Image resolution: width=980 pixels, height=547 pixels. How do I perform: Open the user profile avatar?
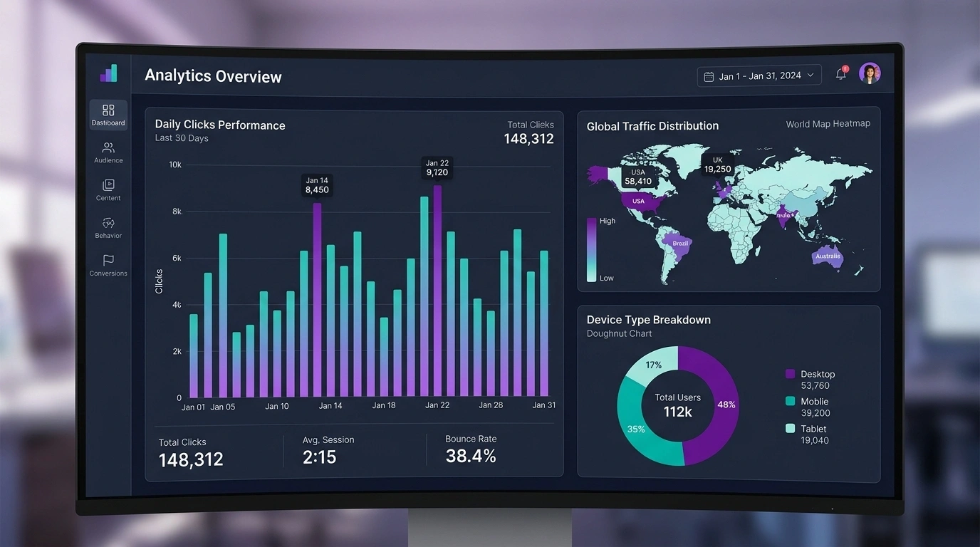tap(870, 73)
